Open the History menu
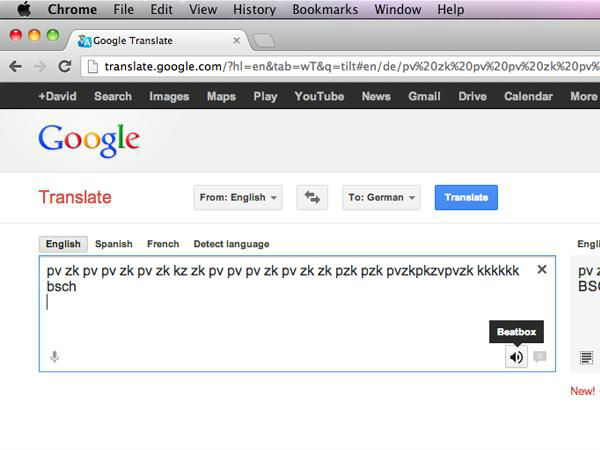The width and height of the screenshot is (600, 450). coord(254,9)
